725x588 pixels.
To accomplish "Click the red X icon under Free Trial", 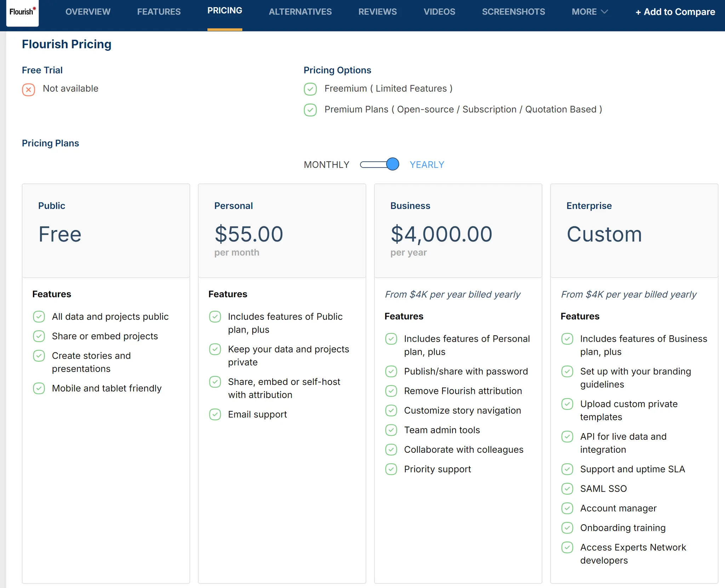I will [x=28, y=90].
